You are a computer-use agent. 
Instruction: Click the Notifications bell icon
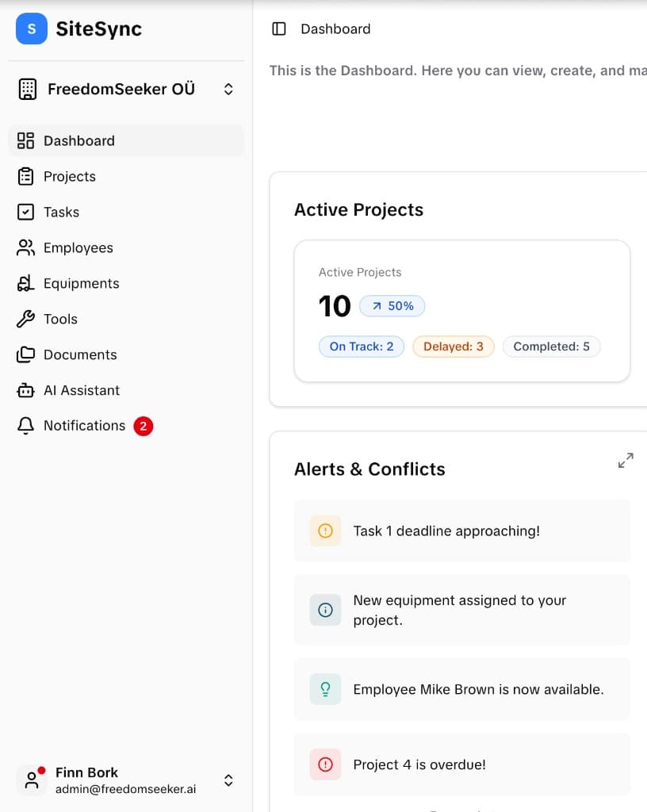(25, 426)
